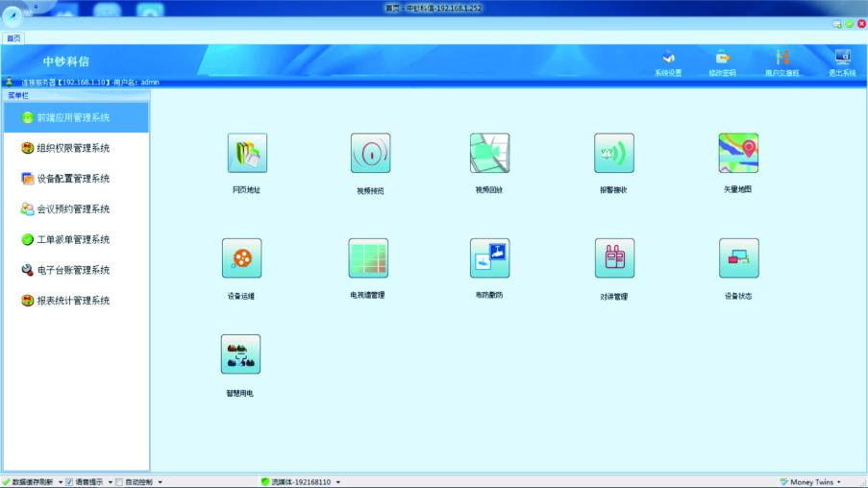Viewport: 868px width, 488px height.
Task: Expand the Money Twins theme dropdown
Action: [x=839, y=482]
